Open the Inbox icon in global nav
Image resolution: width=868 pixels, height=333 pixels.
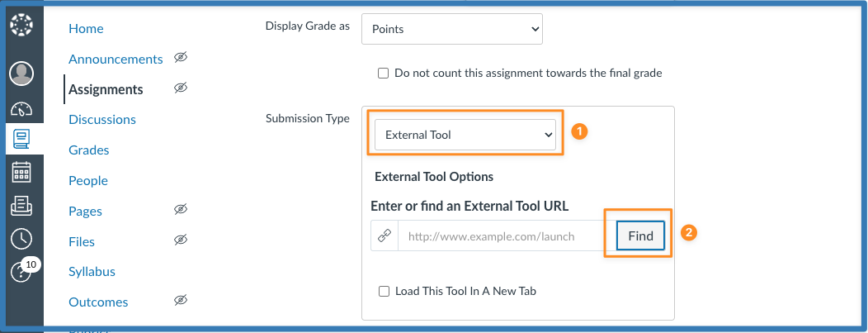(x=21, y=205)
